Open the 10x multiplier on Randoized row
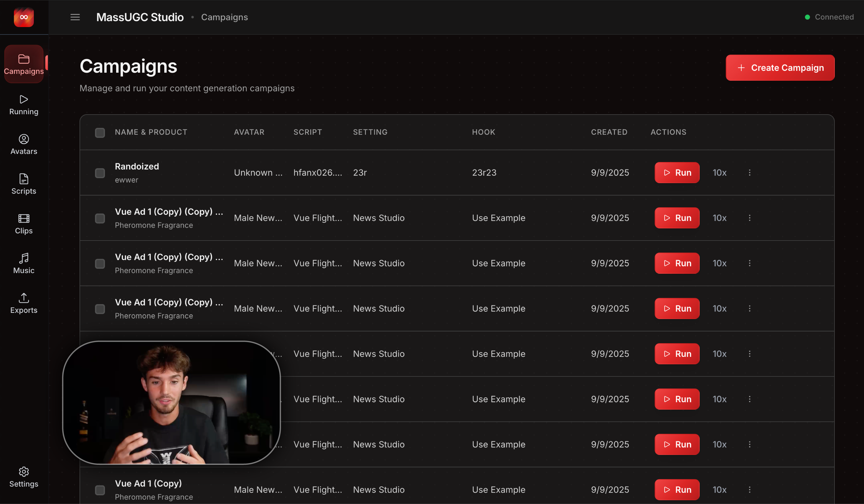The height and width of the screenshot is (504, 864). point(719,173)
